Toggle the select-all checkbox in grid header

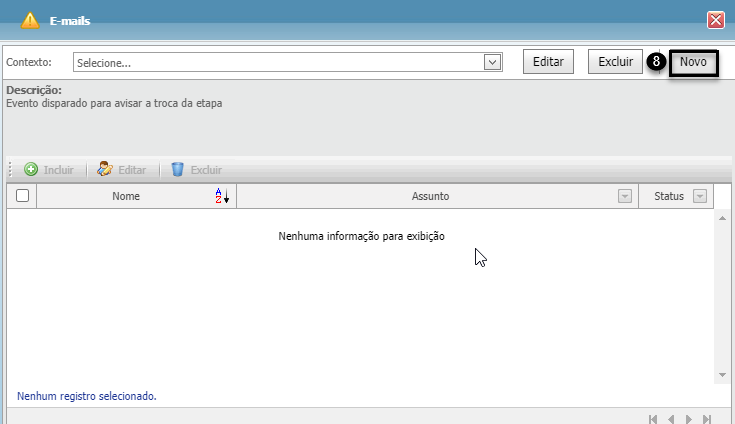[22, 195]
